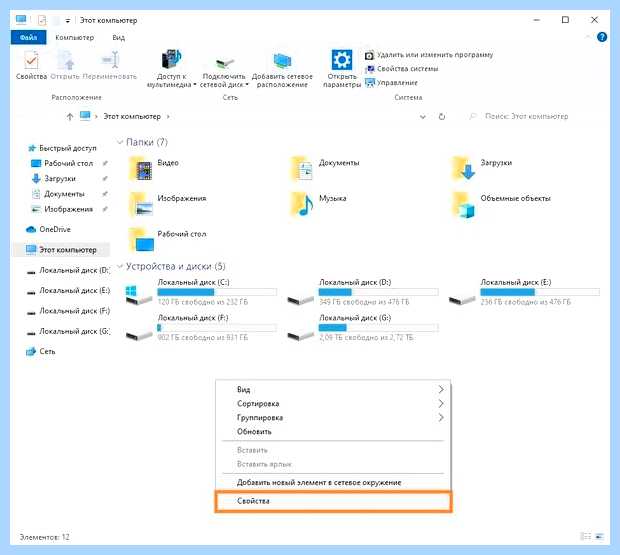Select Локальный диск (D:) in navigation pane
620x555 pixels.
tap(68, 270)
